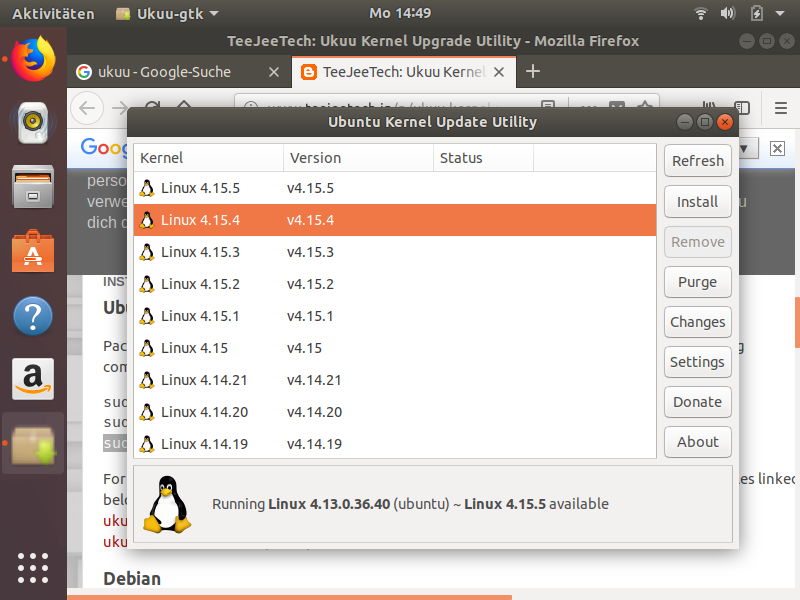Viewport: 800px width, 600px height.
Task: Toggle Firefox sidebar icon
Action: click(742, 108)
